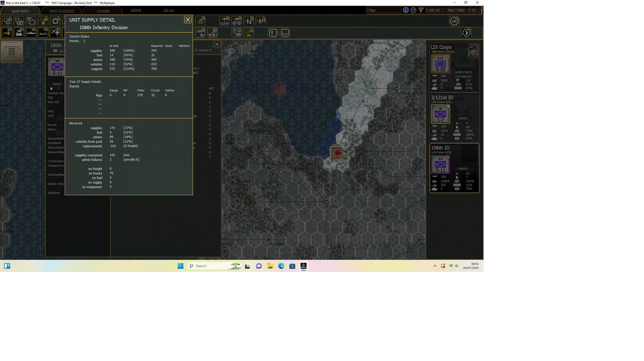Click the READY status of 3/121st ID
The height and width of the screenshot is (361, 644).
tap(463, 118)
